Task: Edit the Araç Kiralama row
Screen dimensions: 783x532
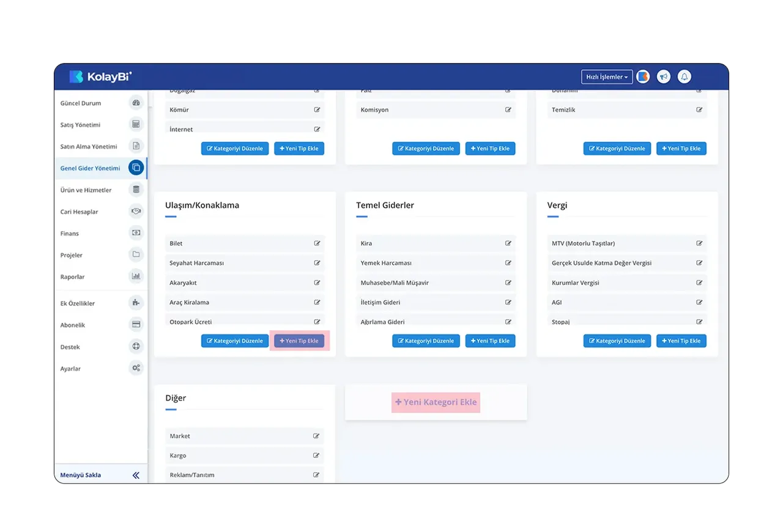Action: pos(317,302)
